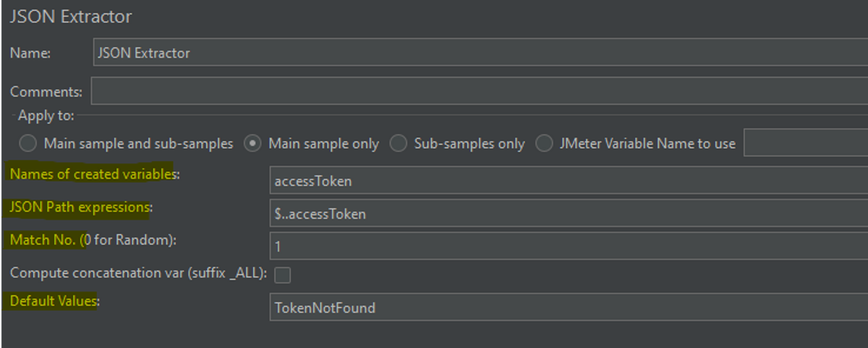Choose the Sub-samples only radio button
The width and height of the screenshot is (868, 348).
(x=398, y=143)
